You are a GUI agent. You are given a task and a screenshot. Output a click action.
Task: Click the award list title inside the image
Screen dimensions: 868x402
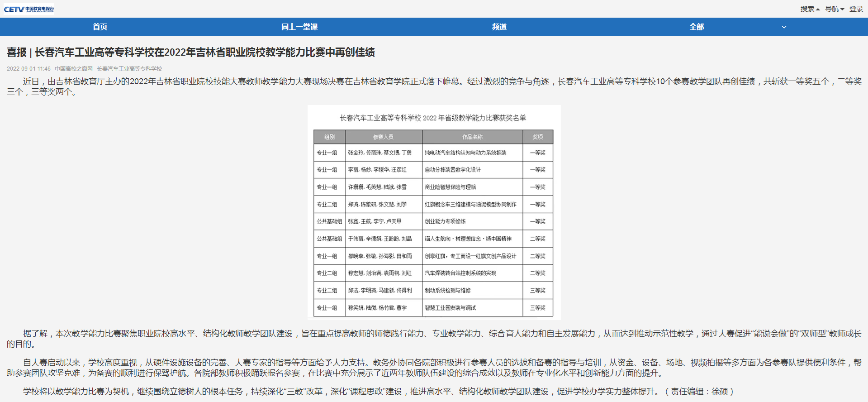click(x=433, y=118)
